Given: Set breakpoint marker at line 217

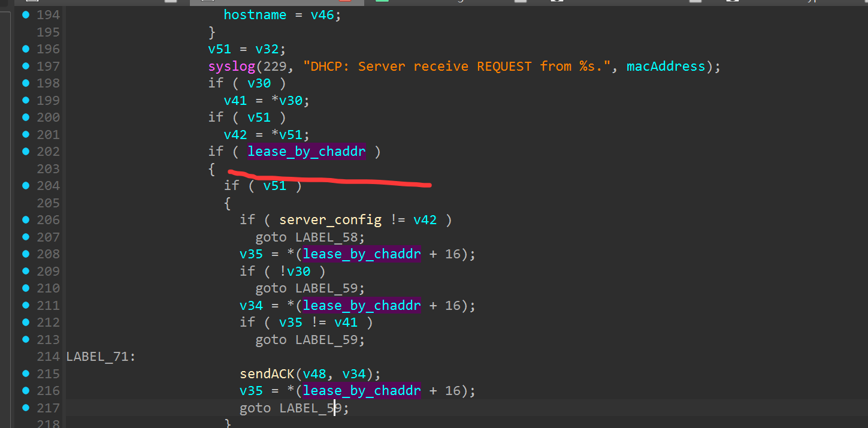Looking at the screenshot, I should [25, 408].
